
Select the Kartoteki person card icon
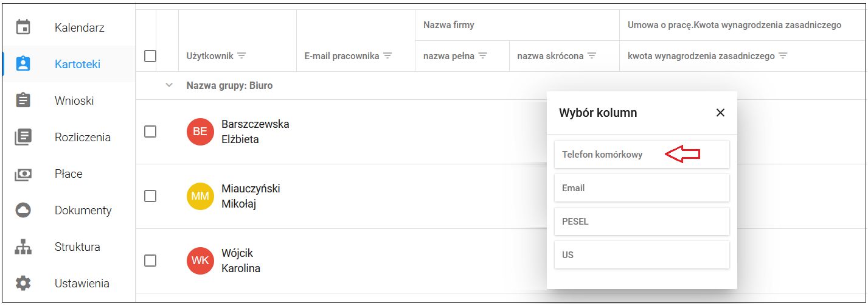(23, 64)
